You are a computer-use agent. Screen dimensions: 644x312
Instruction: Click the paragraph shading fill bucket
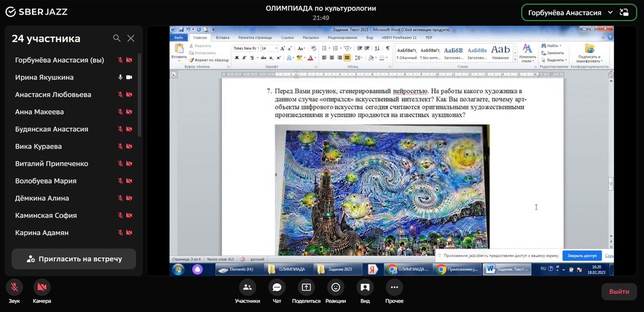(x=370, y=58)
